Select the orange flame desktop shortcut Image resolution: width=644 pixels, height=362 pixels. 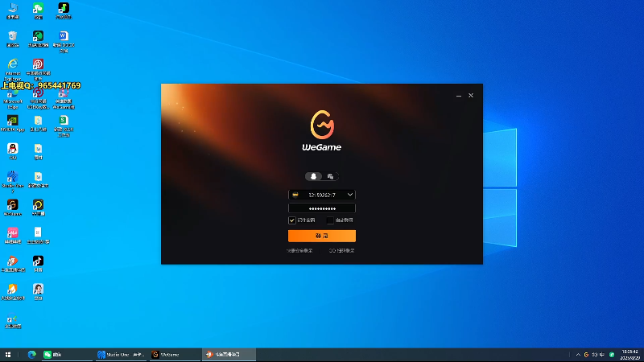click(13, 291)
